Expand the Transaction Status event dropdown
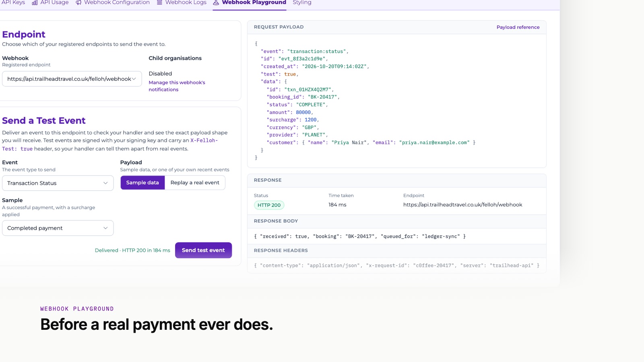 click(58, 183)
